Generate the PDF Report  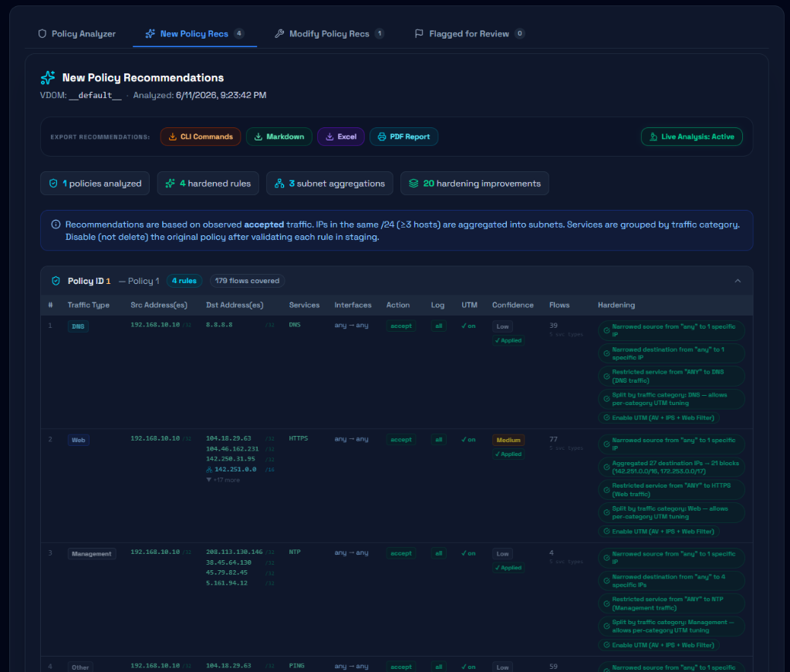[x=403, y=137]
